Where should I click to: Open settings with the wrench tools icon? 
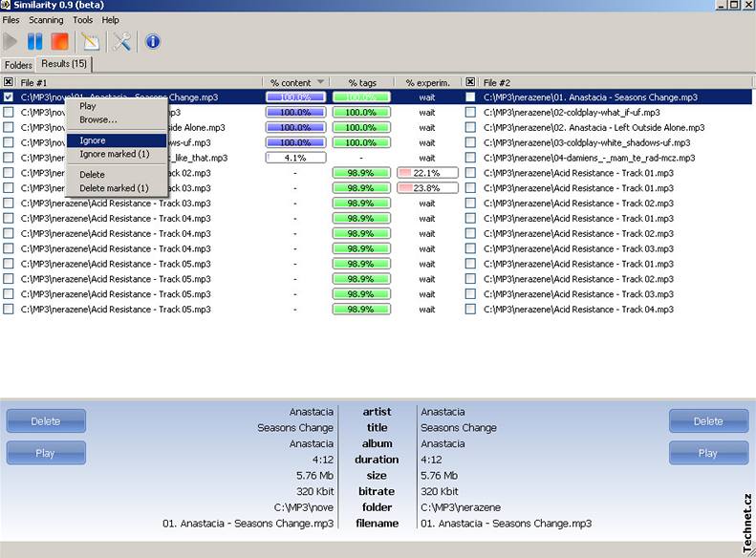pyautogui.click(x=122, y=41)
